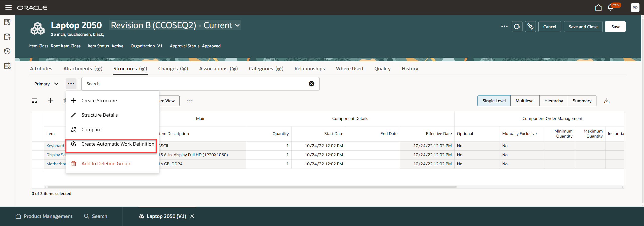Go to Product Management in bottom bar
The height and width of the screenshot is (226, 644).
[44, 216]
